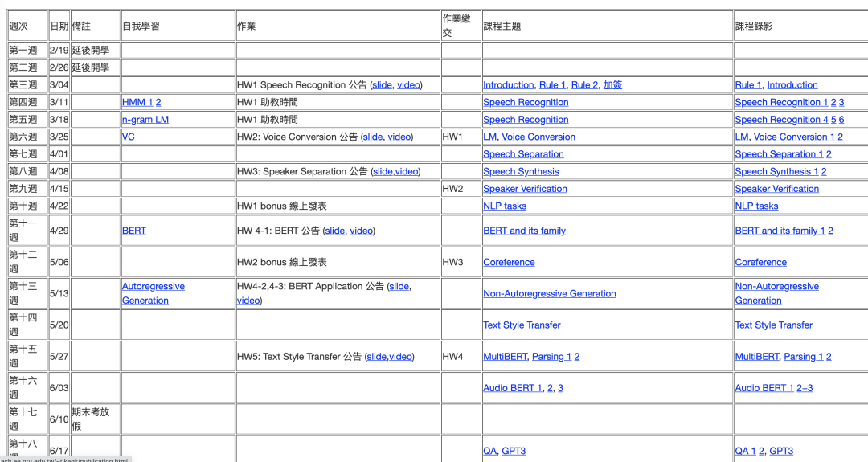Open the HW3 Speaker Separation slide link
The height and width of the screenshot is (462, 868).
[383, 171]
